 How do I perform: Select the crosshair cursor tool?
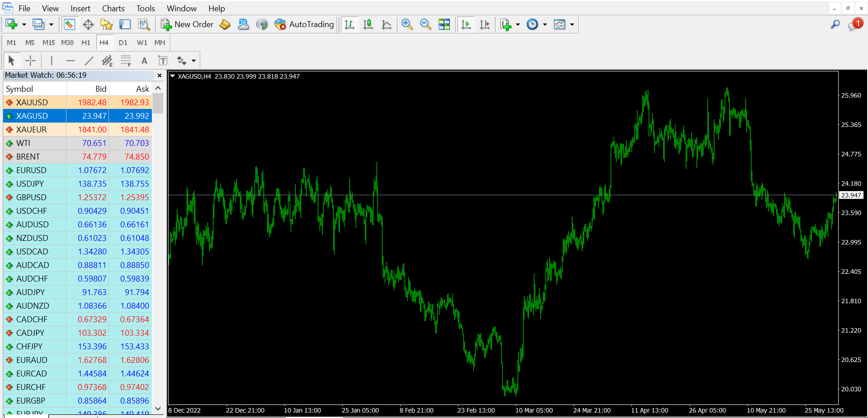(x=30, y=60)
